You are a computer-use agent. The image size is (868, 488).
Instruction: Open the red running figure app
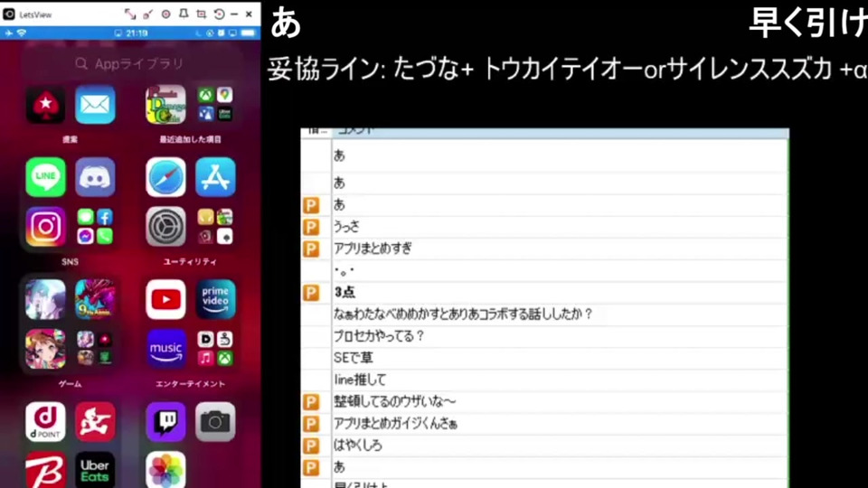coord(95,422)
